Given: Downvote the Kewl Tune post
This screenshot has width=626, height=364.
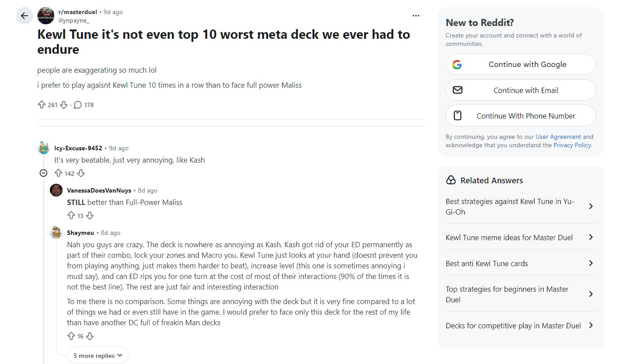Looking at the screenshot, I should [x=64, y=105].
